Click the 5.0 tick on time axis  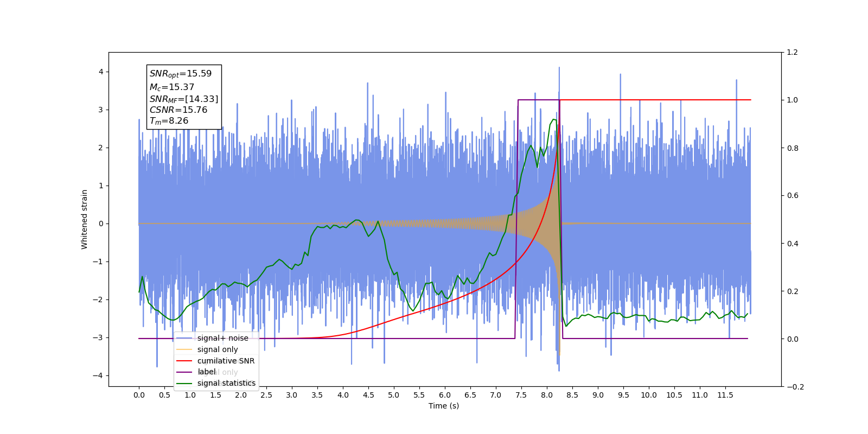click(x=394, y=395)
